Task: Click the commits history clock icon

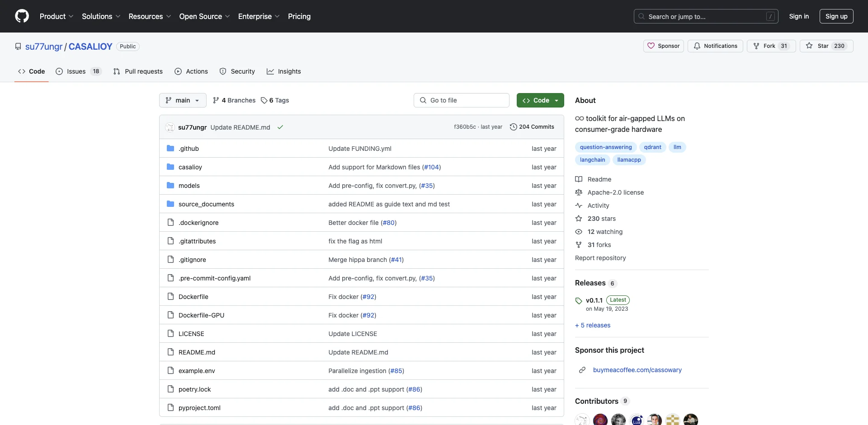Action: (x=514, y=127)
